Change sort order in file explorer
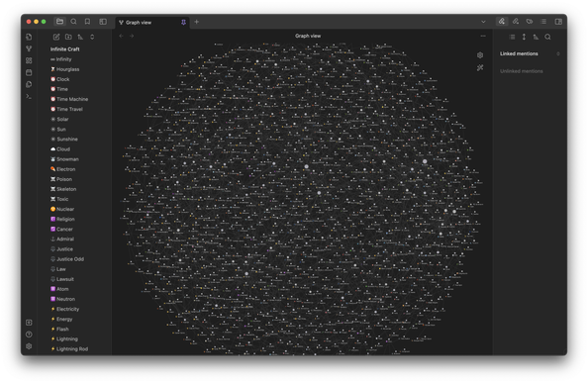588x383 pixels. pyautogui.click(x=80, y=37)
